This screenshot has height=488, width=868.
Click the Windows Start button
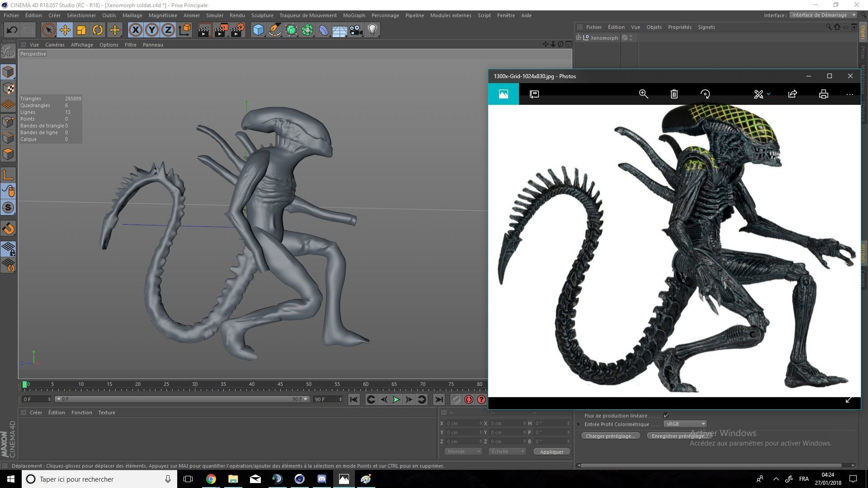(x=11, y=479)
